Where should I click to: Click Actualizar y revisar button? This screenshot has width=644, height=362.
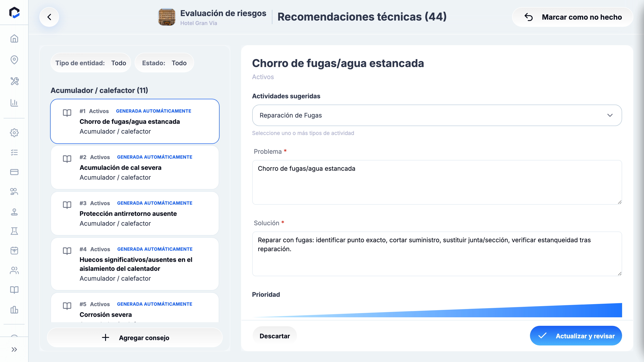coord(576,336)
